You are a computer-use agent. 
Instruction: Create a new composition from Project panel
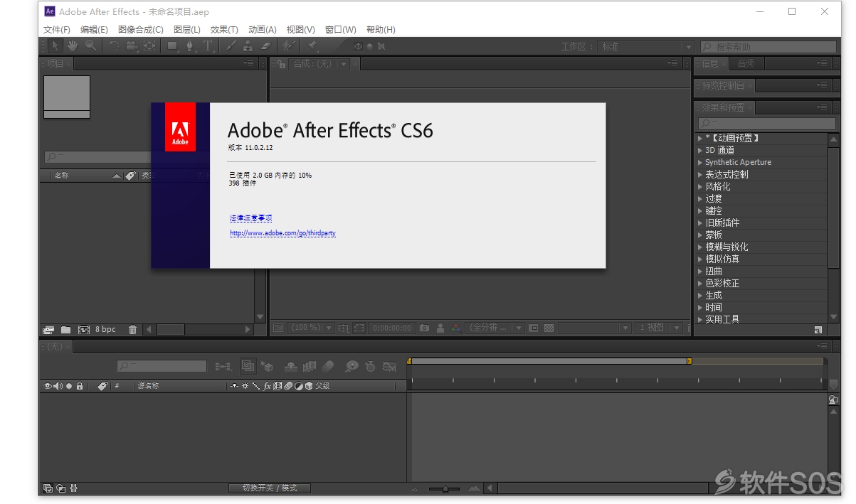[83, 329]
